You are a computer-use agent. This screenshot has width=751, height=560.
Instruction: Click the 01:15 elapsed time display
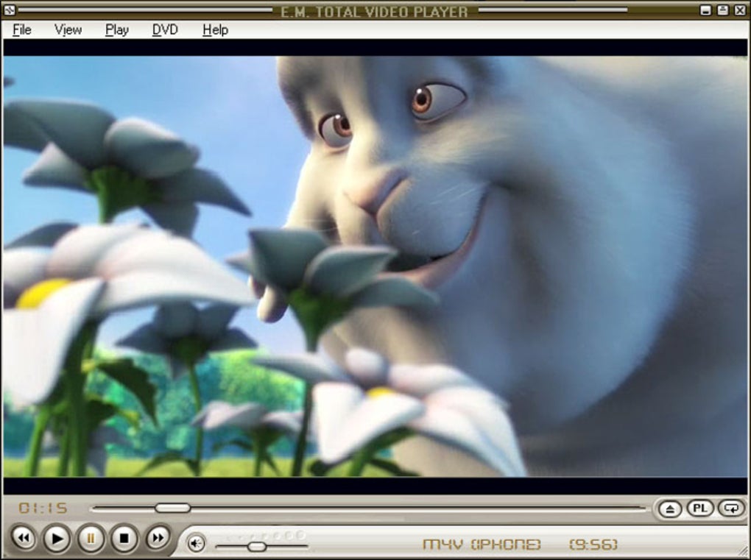coord(43,508)
